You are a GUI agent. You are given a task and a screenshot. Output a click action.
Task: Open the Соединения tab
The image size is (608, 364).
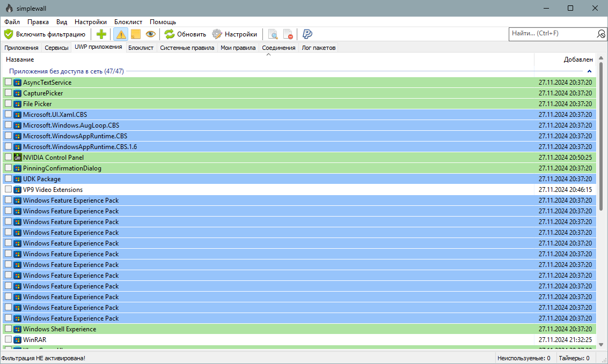click(x=279, y=48)
